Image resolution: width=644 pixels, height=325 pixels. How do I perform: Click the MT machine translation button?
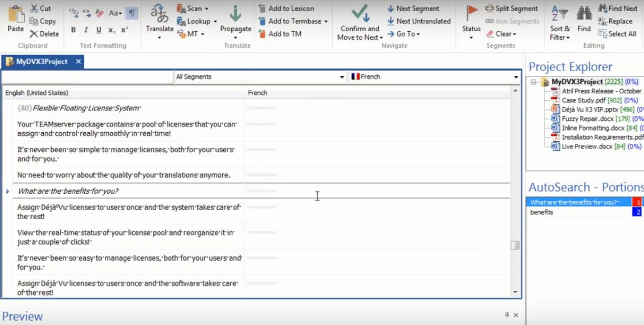(191, 34)
